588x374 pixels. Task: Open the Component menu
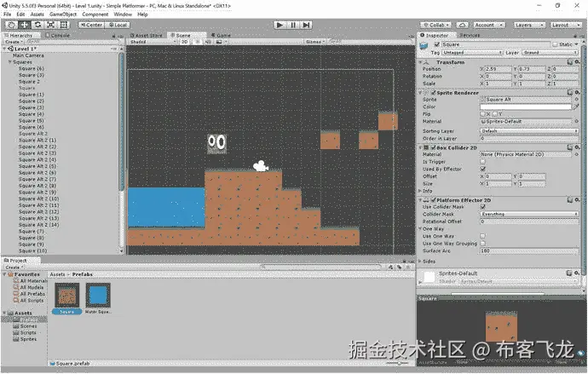pos(95,14)
